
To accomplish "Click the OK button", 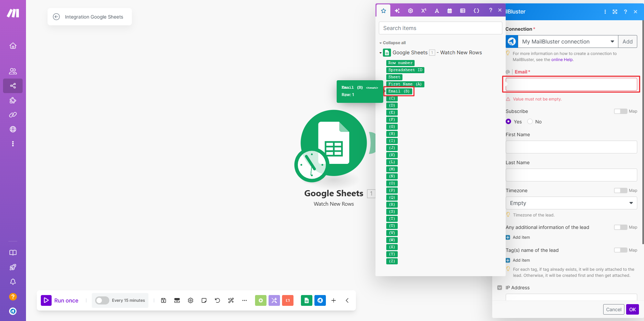I will pyautogui.click(x=632, y=310).
